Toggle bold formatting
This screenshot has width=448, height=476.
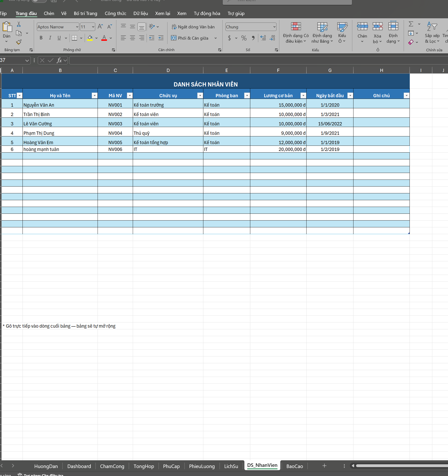(x=41, y=38)
